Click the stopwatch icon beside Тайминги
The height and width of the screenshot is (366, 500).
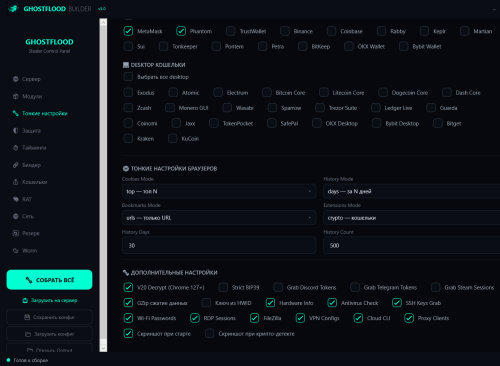pyautogui.click(x=16, y=148)
